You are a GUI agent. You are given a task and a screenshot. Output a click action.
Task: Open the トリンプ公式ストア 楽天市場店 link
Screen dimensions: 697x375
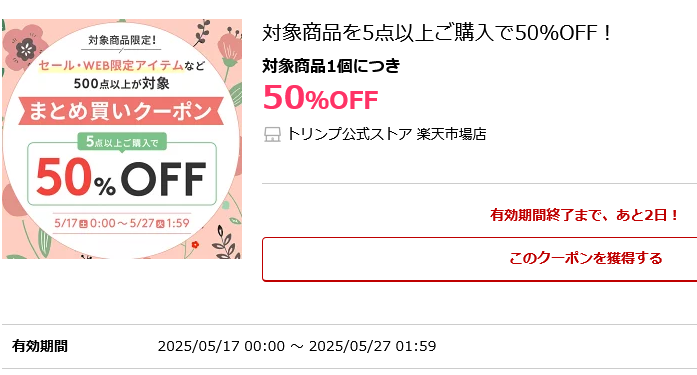point(386,134)
